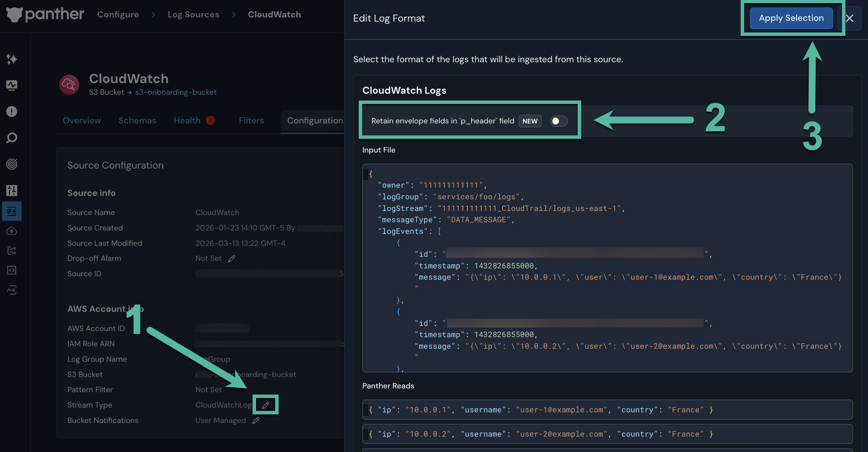Image resolution: width=868 pixels, height=452 pixels.
Task: Click the sliders configure sidebar icon
Action: coord(12,190)
